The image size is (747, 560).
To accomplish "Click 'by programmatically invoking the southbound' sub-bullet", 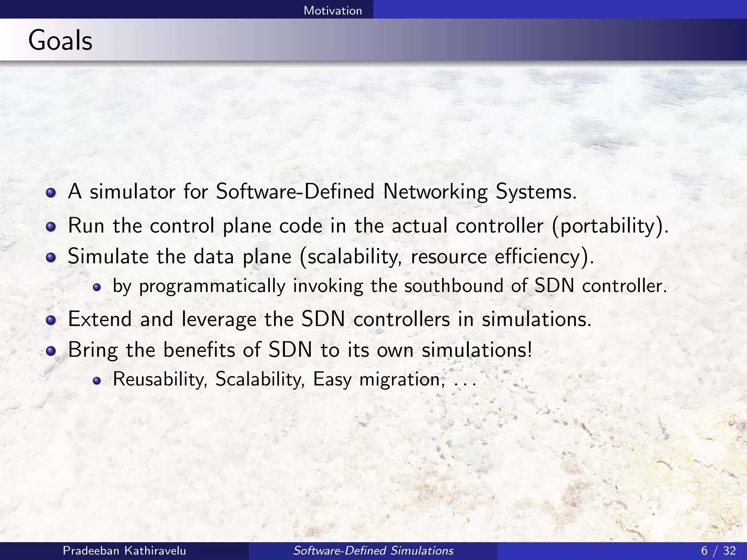I will tap(390, 286).
